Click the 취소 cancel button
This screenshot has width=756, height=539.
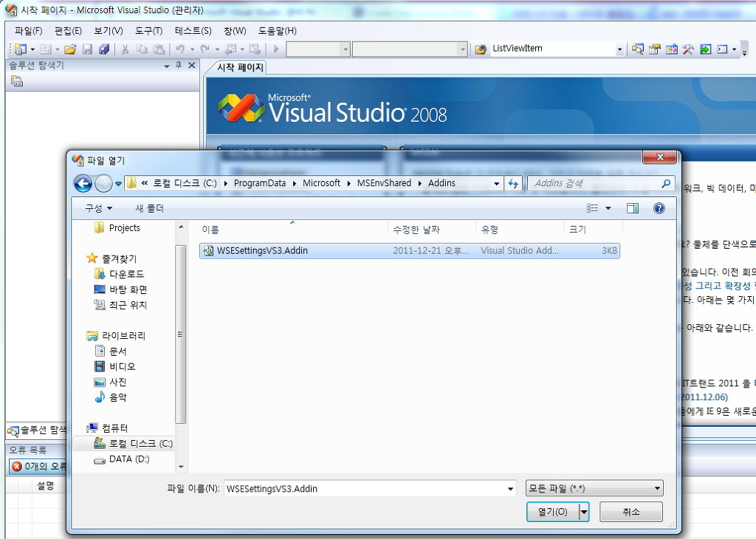(x=631, y=512)
